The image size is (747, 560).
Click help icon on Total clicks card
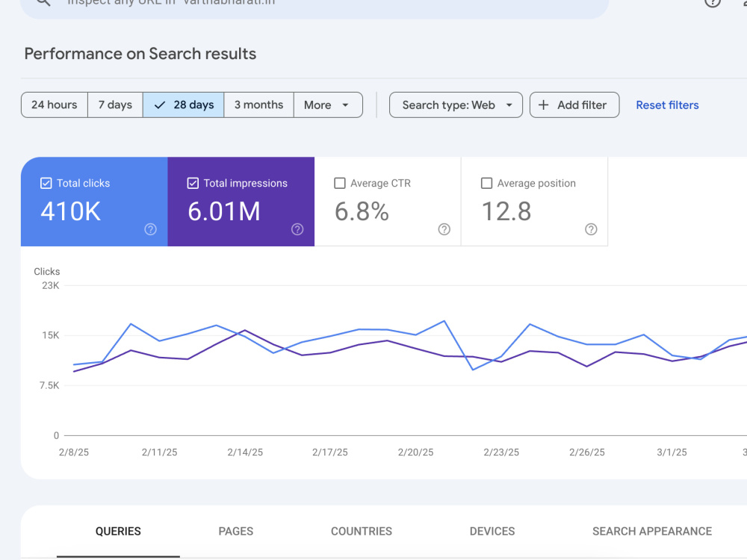(x=151, y=229)
